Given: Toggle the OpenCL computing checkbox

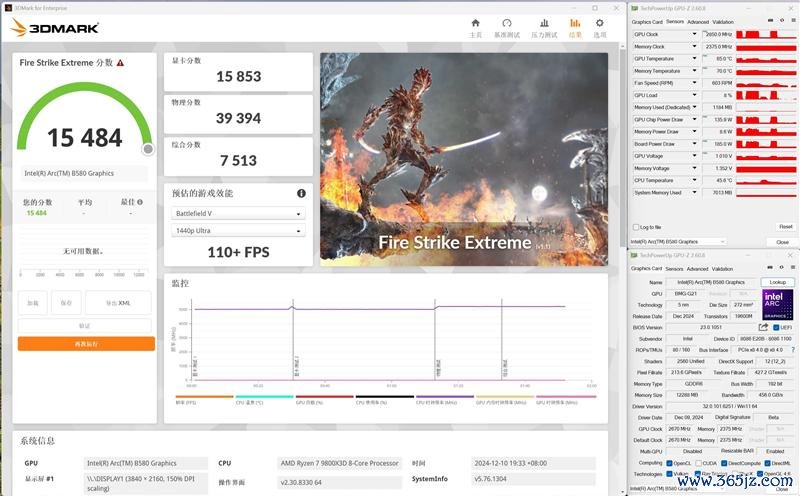Looking at the screenshot, I should point(669,463).
